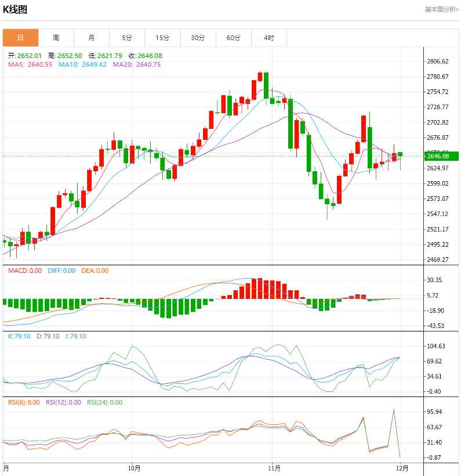Click the 2521.17 price axis label
The width and height of the screenshot is (461, 476).
[x=437, y=229]
